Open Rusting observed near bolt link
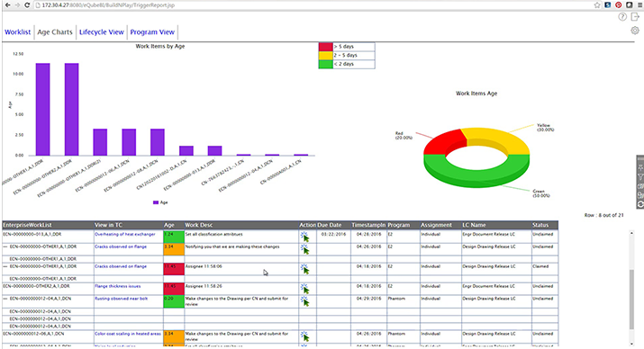This screenshot has width=644, height=349. tap(122, 299)
